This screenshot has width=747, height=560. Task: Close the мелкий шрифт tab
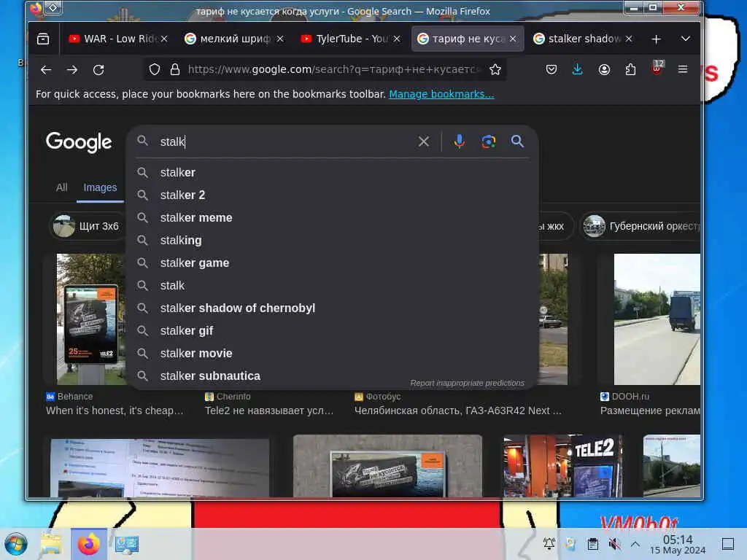click(x=280, y=39)
